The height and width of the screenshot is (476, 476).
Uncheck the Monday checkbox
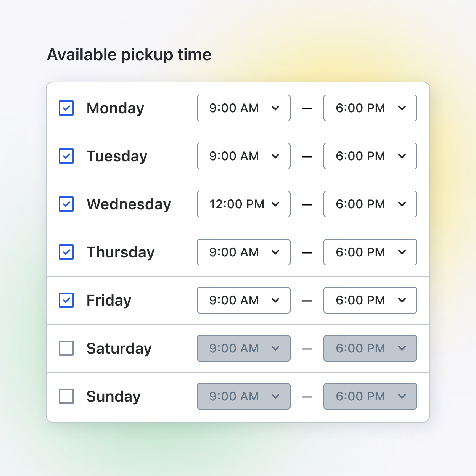click(66, 108)
